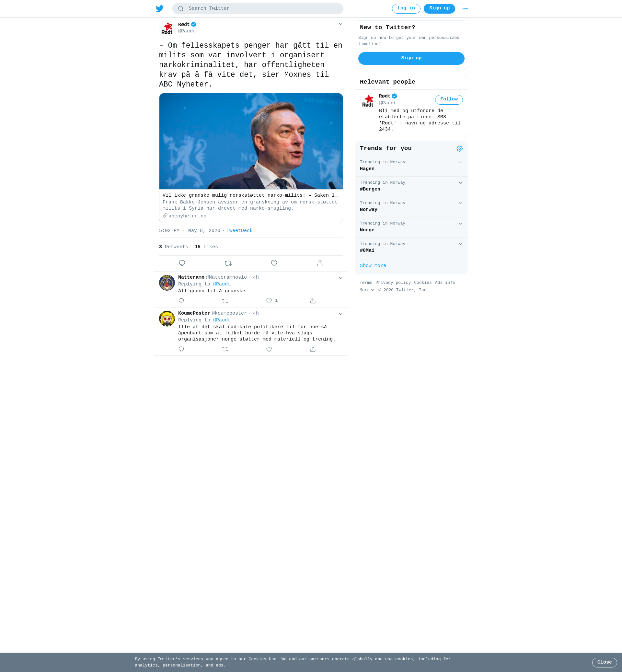Retweet KoumePoster's reply
622x672 pixels.
[225, 349]
